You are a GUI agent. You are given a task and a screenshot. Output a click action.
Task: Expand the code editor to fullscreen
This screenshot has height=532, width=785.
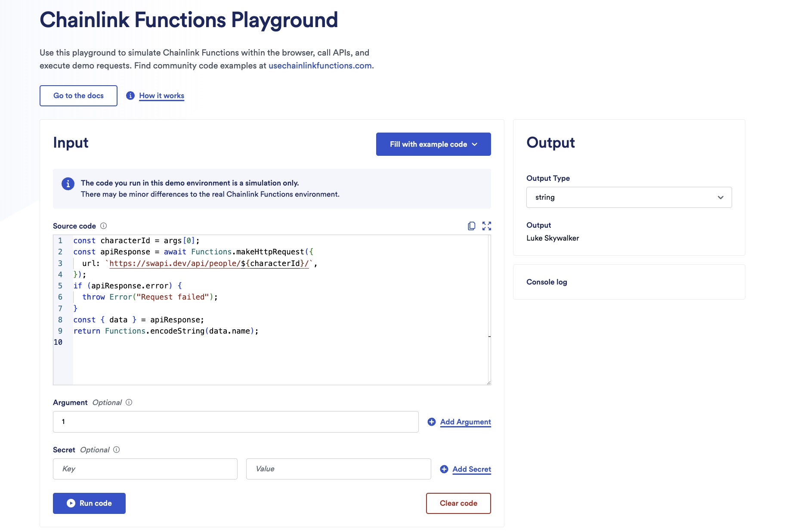click(x=487, y=226)
